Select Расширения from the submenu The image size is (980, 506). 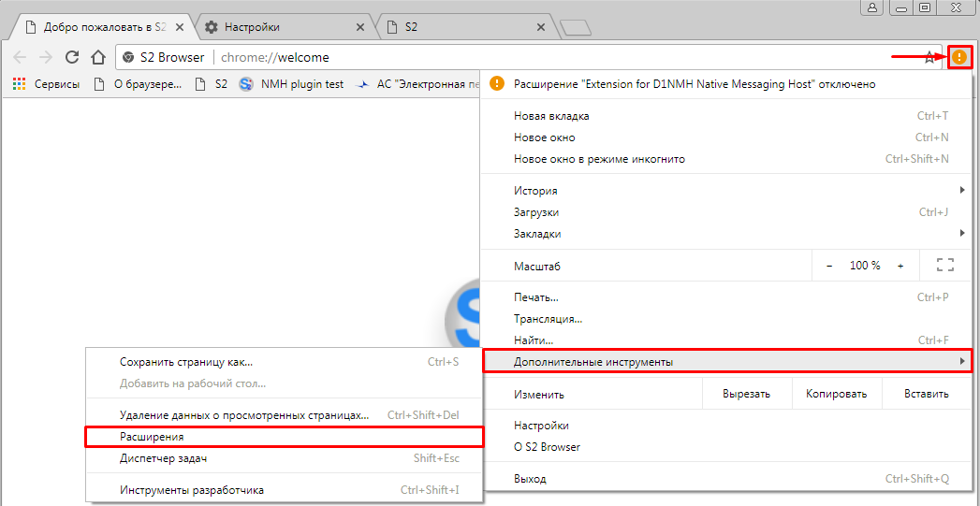[283, 437]
